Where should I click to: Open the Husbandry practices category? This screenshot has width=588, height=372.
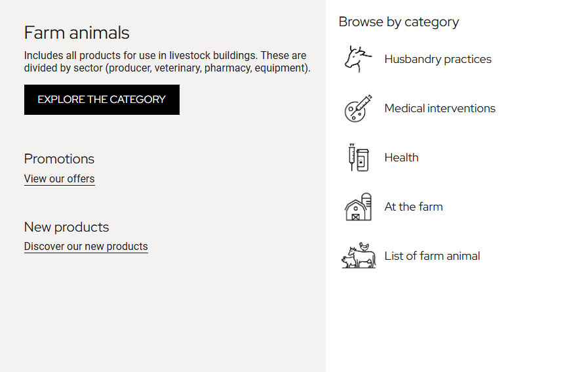click(x=438, y=59)
